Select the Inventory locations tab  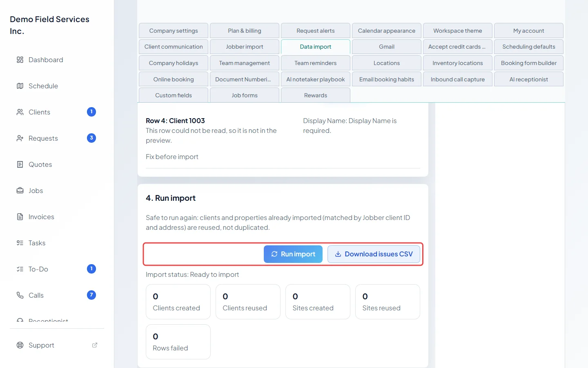tap(458, 63)
